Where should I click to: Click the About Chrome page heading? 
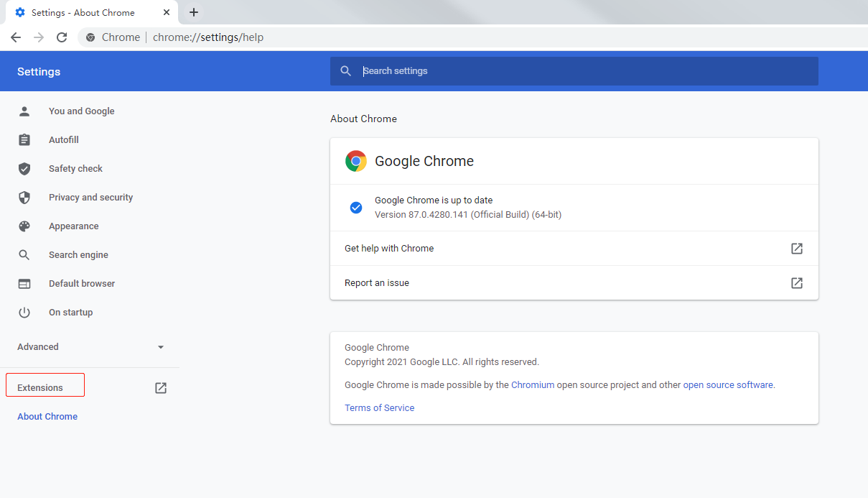(363, 119)
